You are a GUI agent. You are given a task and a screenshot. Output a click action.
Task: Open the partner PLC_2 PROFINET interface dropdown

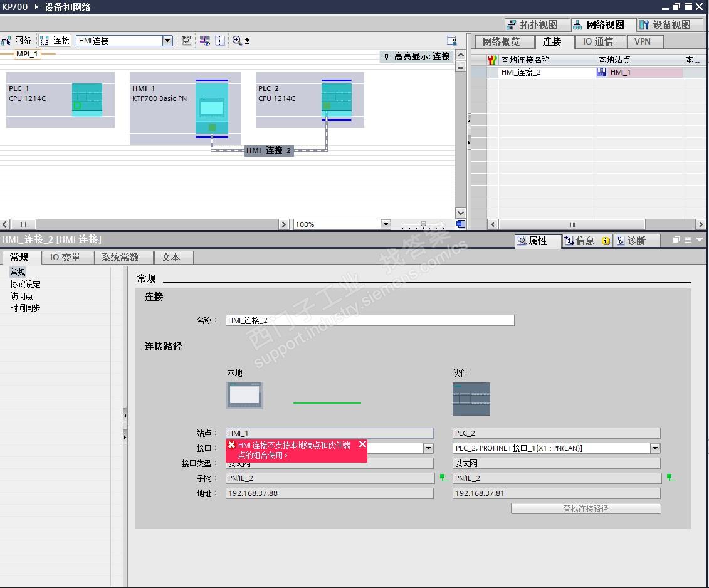(655, 448)
